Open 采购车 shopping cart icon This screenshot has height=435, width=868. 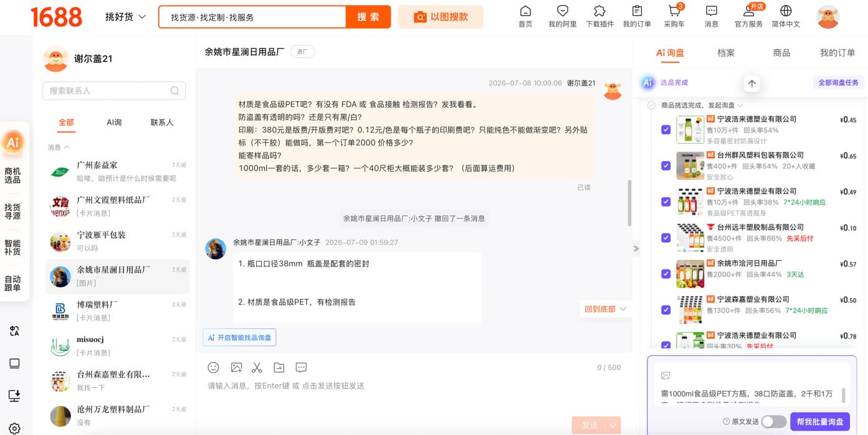coord(674,11)
